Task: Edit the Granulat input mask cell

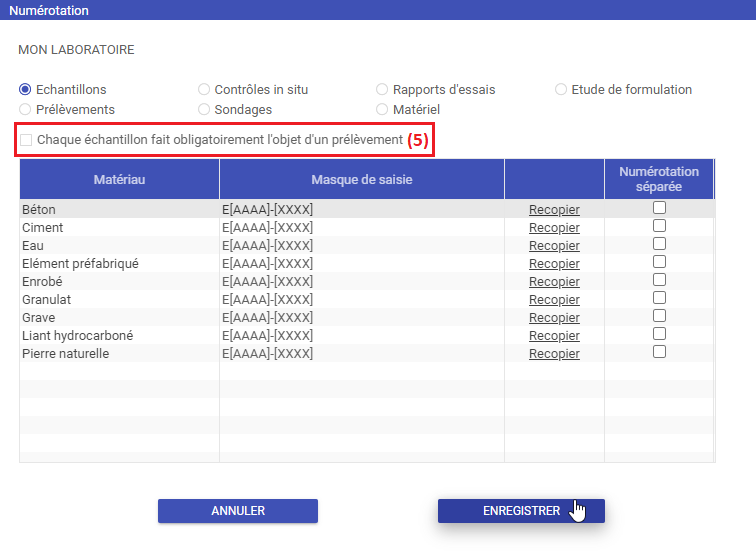Action: (x=362, y=299)
